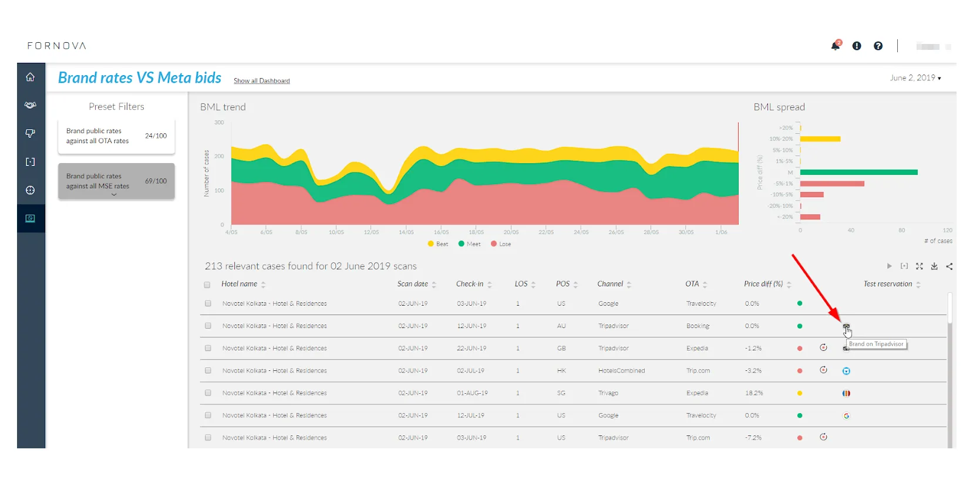Open the June 2, 2019 date dropdown

pos(915,78)
